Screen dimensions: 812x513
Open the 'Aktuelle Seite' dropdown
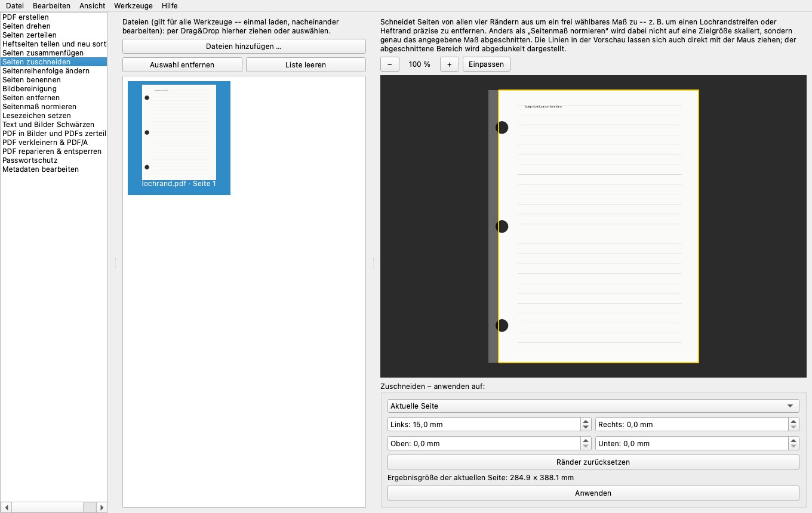coord(593,406)
